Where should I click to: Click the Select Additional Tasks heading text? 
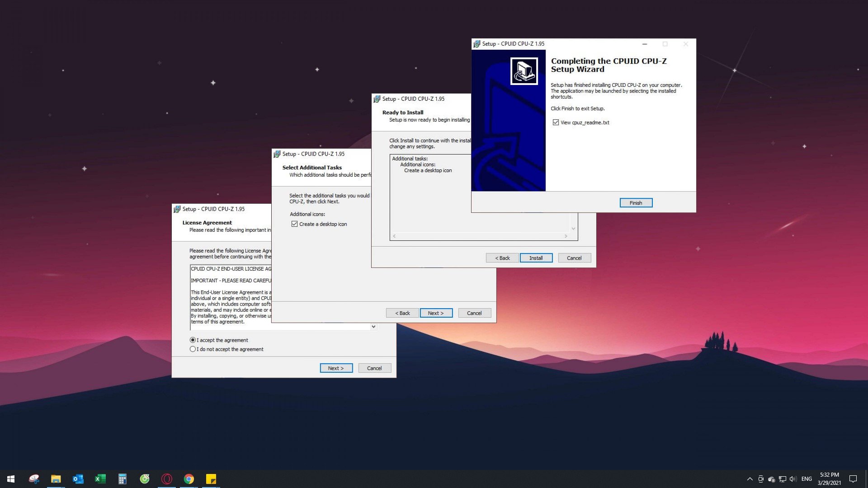pos(312,168)
